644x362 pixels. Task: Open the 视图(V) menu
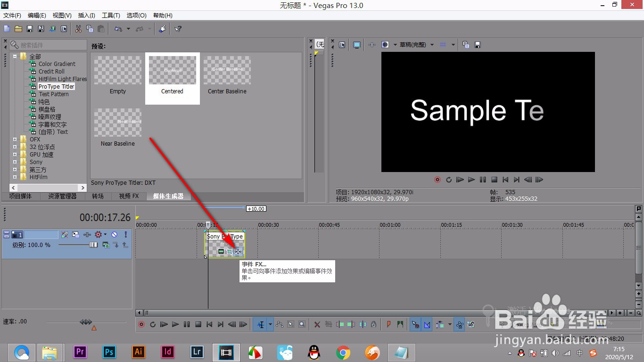[62, 16]
